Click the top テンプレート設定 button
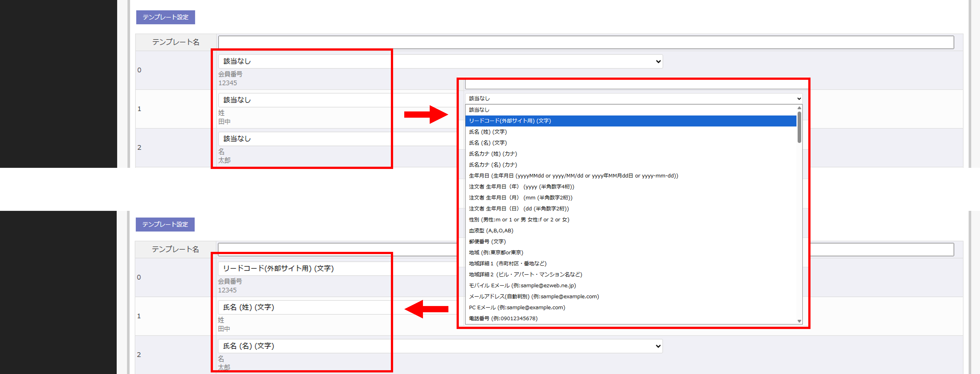Screen dimensions: 980x374 coord(165,17)
